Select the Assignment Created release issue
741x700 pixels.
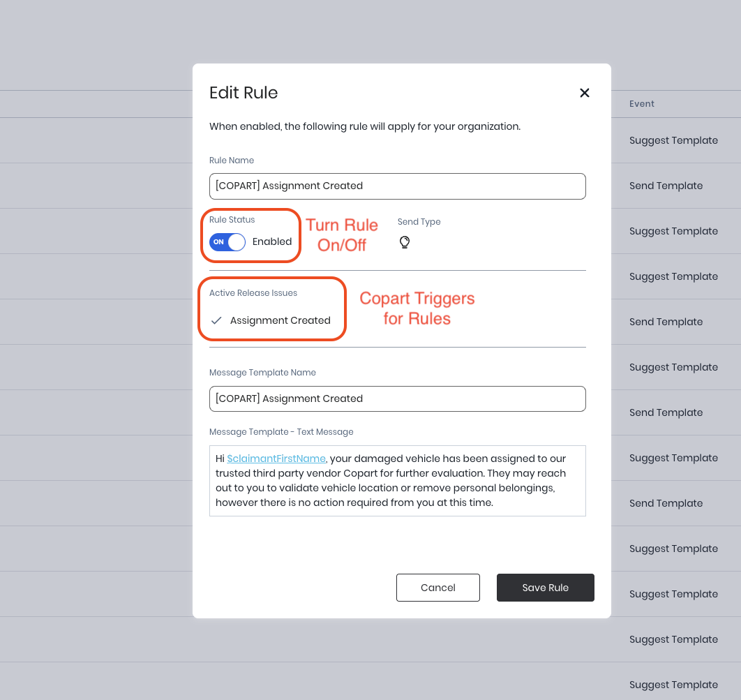point(280,320)
